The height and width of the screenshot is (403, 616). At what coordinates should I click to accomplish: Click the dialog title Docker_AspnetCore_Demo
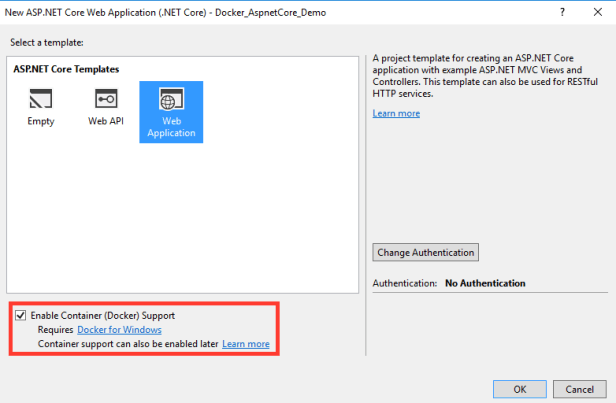coord(271,13)
